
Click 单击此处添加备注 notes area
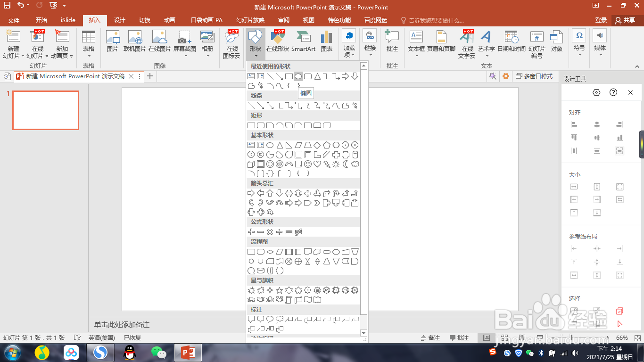coord(122,325)
